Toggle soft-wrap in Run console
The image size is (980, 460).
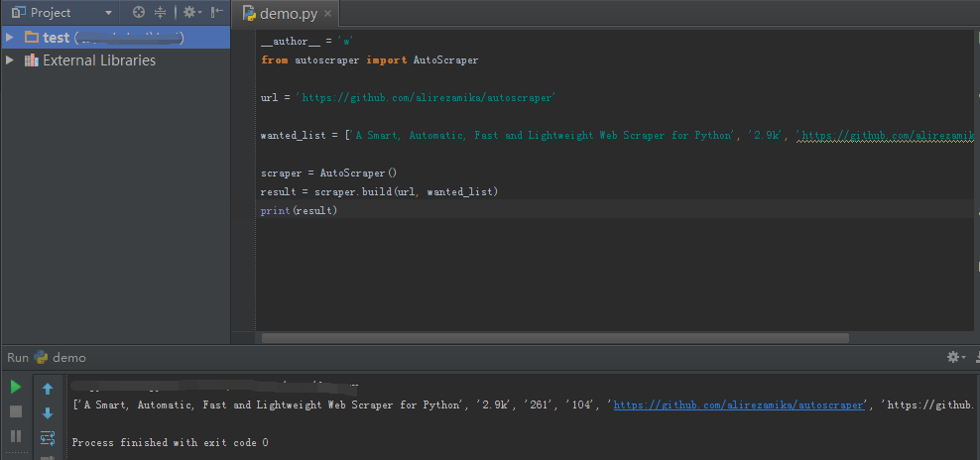pyautogui.click(x=47, y=437)
